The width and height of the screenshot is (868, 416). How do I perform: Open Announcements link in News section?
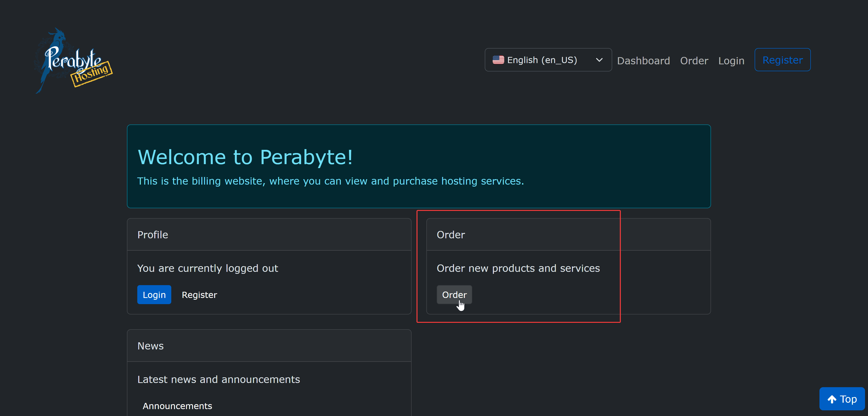pos(177,406)
